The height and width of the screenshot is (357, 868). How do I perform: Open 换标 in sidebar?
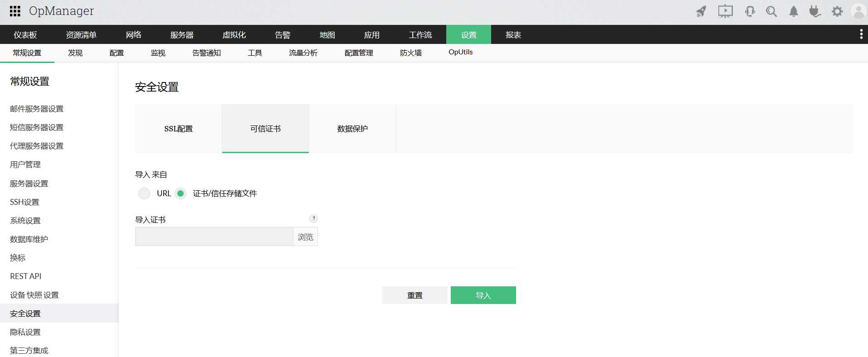point(18,258)
